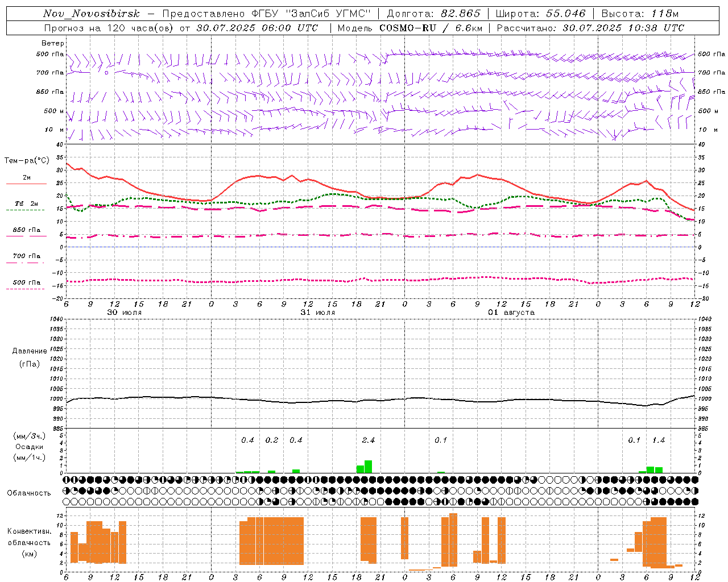The width and height of the screenshot is (728, 582).
Task: Click the Ветер panel label
Action: coord(53,43)
